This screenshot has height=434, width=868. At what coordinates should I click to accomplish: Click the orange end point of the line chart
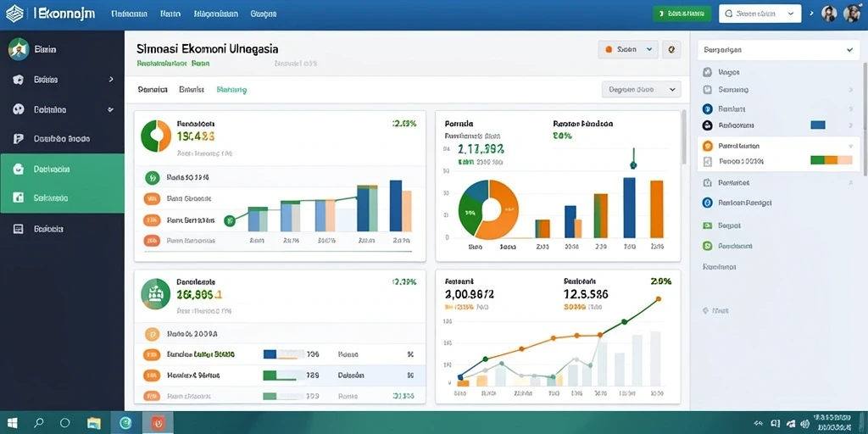658,299
